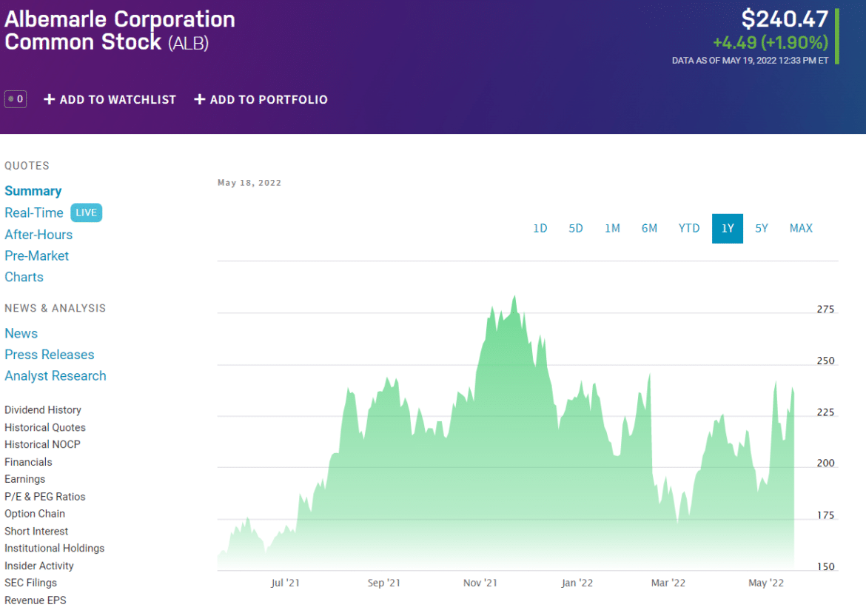Switch chart to 5Y range

(762, 228)
